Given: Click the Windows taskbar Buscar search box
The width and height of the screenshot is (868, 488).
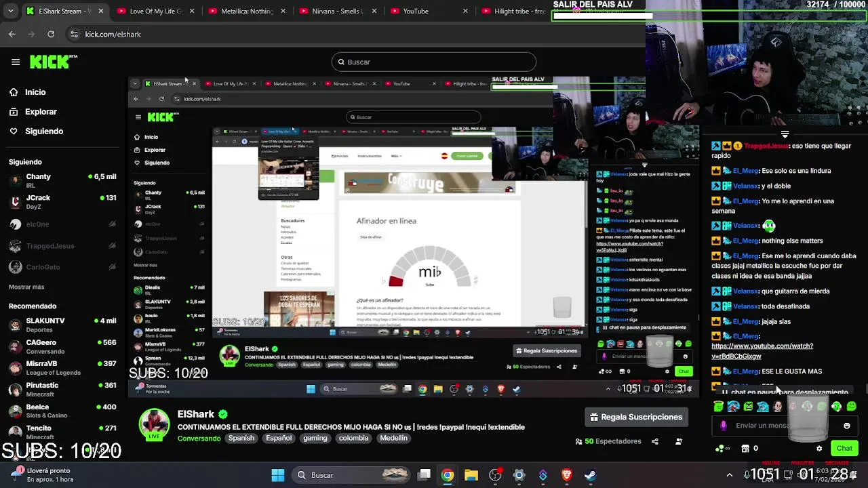Looking at the screenshot, I should point(353,475).
